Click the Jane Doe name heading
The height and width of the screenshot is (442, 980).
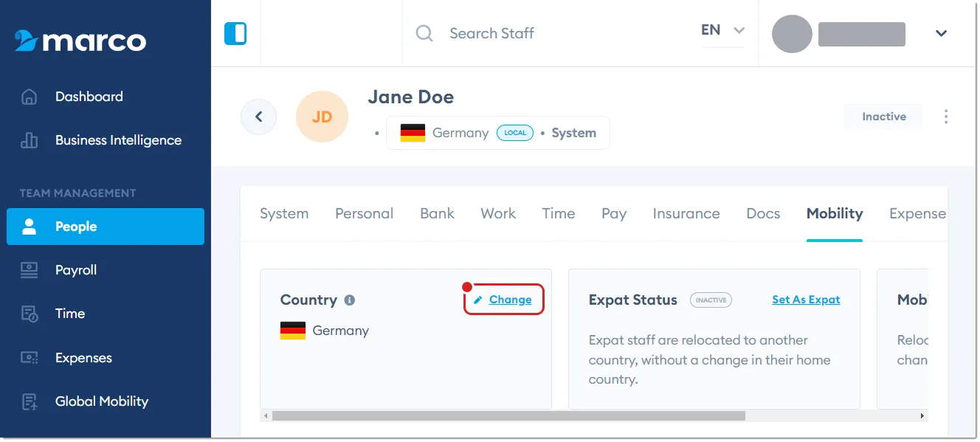click(411, 97)
